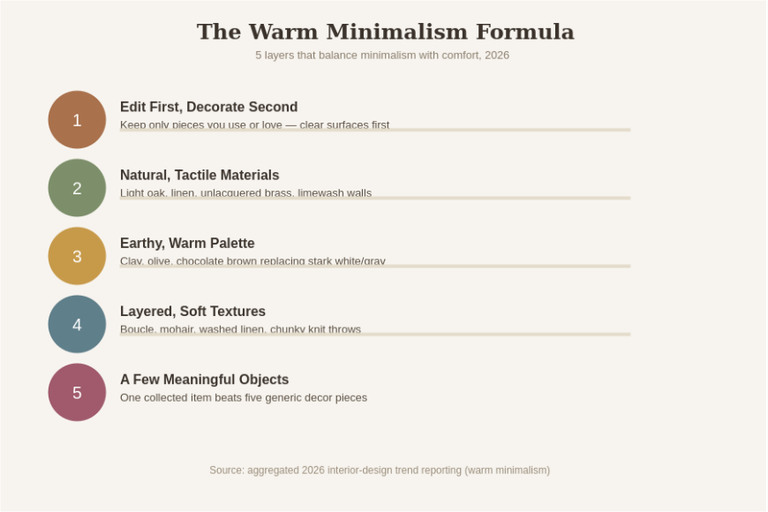Viewport: 768px width, 512px height.
Task: Click the green circle numbered 2
Action: (77, 188)
